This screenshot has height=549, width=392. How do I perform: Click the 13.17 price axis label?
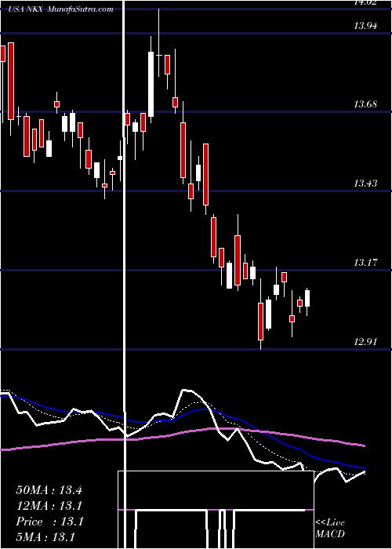tap(365, 262)
